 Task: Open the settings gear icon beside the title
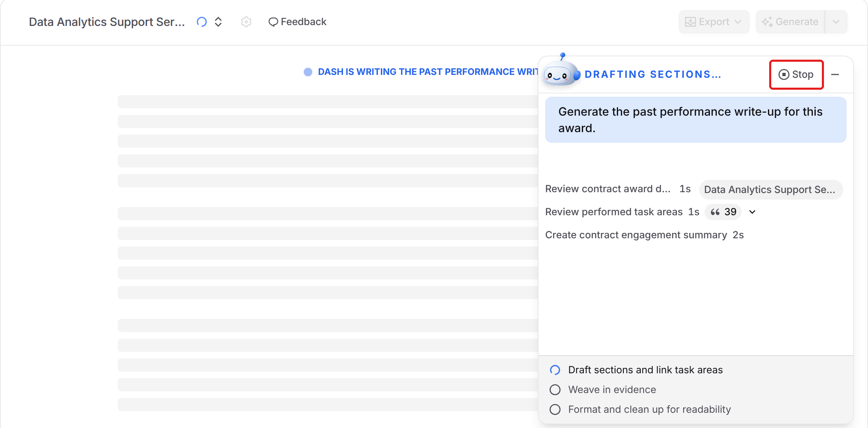[x=246, y=22]
